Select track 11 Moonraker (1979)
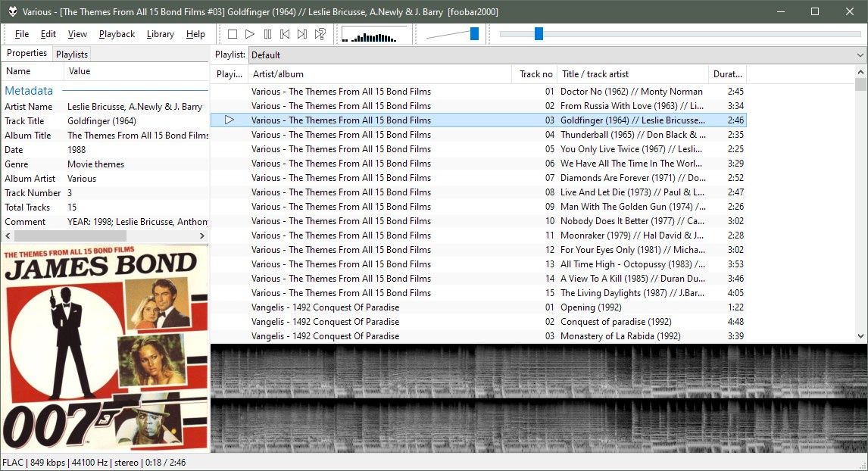Screen dimensions: 868x471 click(x=478, y=235)
